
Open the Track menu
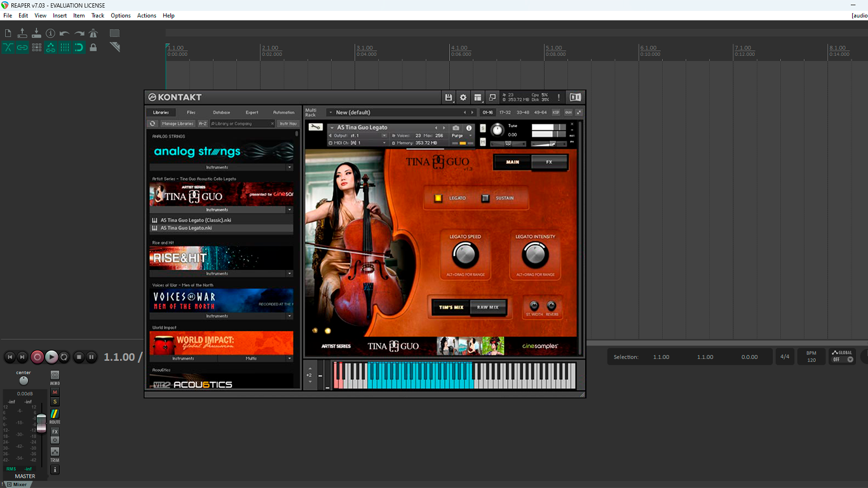97,15
